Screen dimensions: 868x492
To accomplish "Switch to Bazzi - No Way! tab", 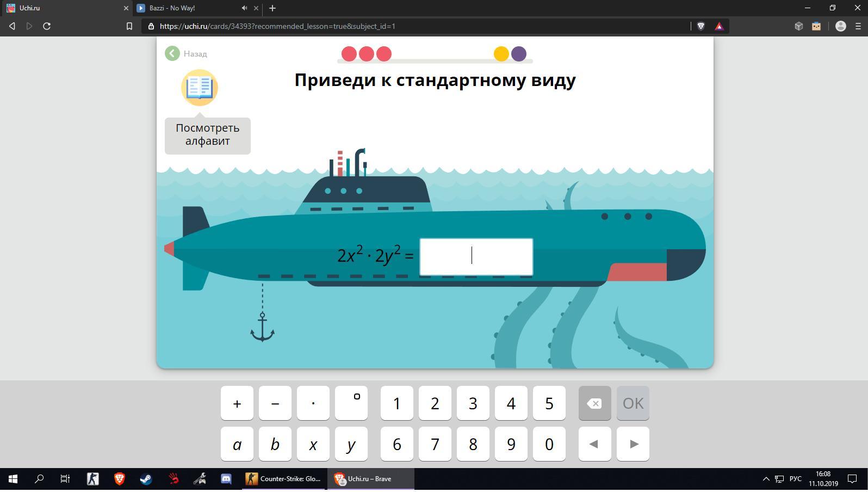I will tap(197, 8).
